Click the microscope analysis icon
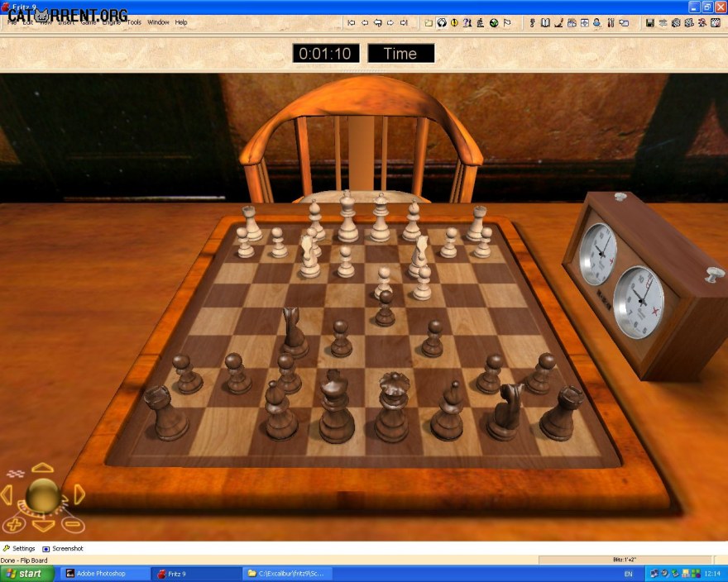Viewport: 728px width, 582px height. (x=481, y=22)
